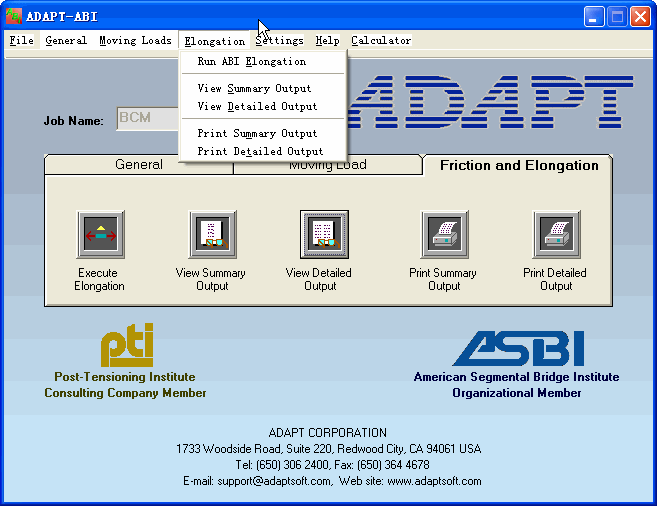Click the ADAPT-ABI title bar app icon
This screenshot has width=657, height=506.
(13, 16)
